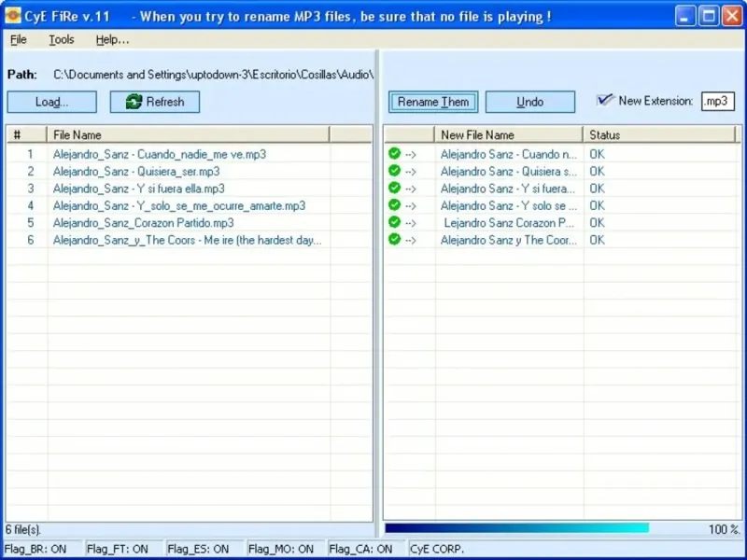Click Flag_FT: ON in status bar
Screen dimensions: 747x560
pyautogui.click(x=118, y=549)
